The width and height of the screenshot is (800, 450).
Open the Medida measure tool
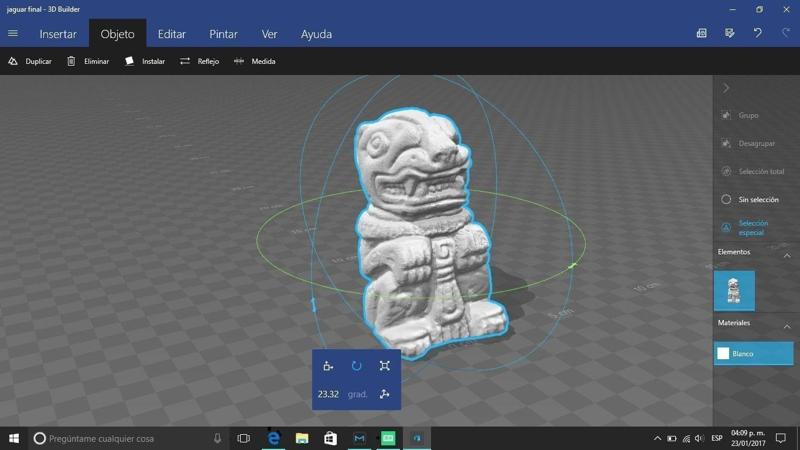tap(255, 61)
